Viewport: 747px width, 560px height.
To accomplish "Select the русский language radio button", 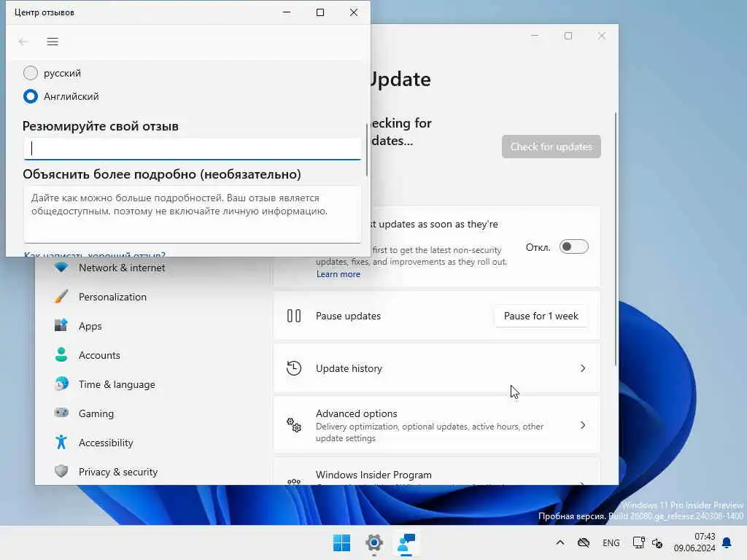I will 31,73.
